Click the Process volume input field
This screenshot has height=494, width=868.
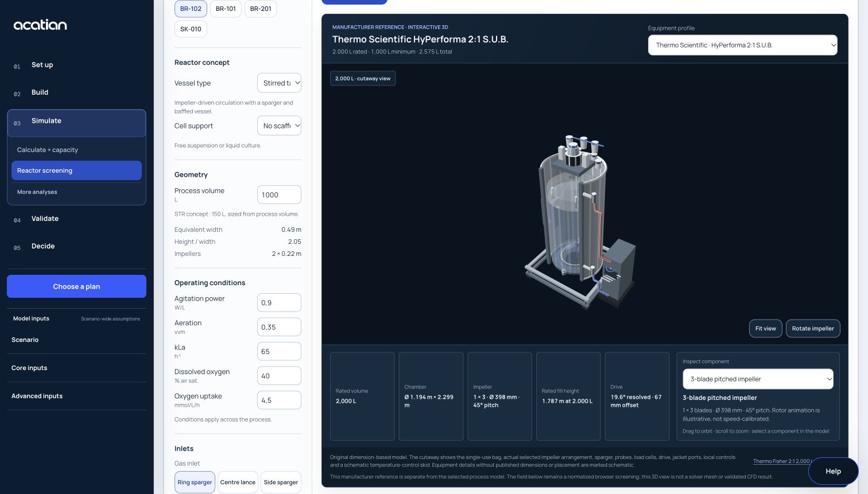click(x=279, y=195)
